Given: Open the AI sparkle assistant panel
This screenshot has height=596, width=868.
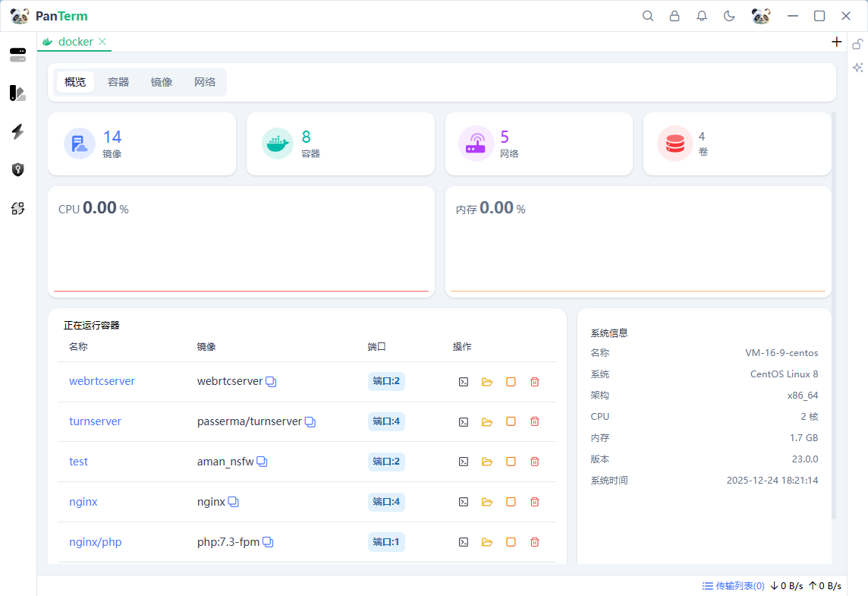Looking at the screenshot, I should coord(857,68).
